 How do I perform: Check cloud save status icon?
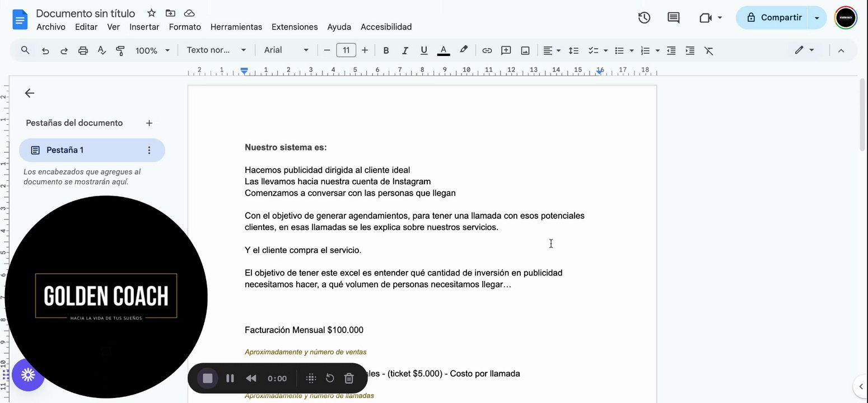point(189,13)
